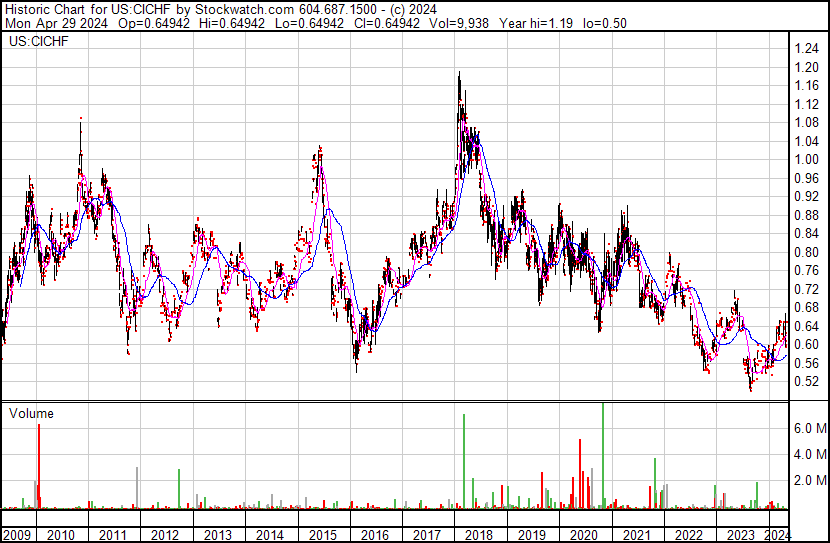
Task: Click the Volume panel label
Action: pos(31,413)
